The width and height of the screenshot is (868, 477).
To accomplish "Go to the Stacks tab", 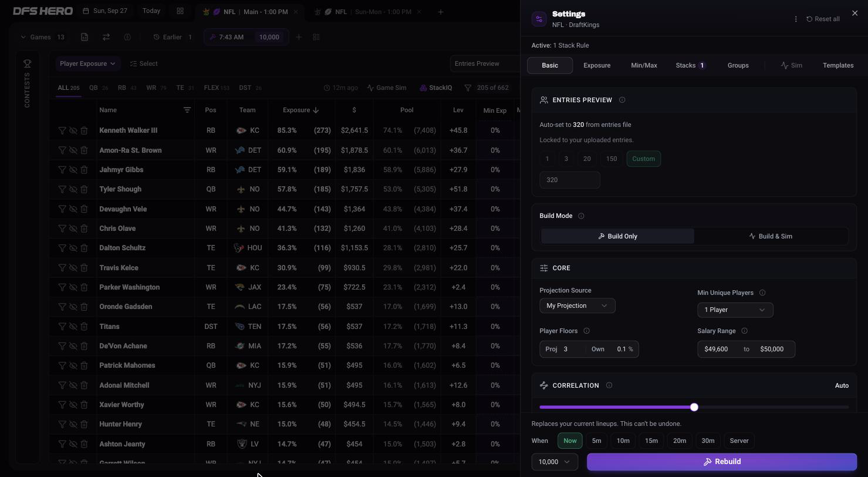I will (x=690, y=65).
